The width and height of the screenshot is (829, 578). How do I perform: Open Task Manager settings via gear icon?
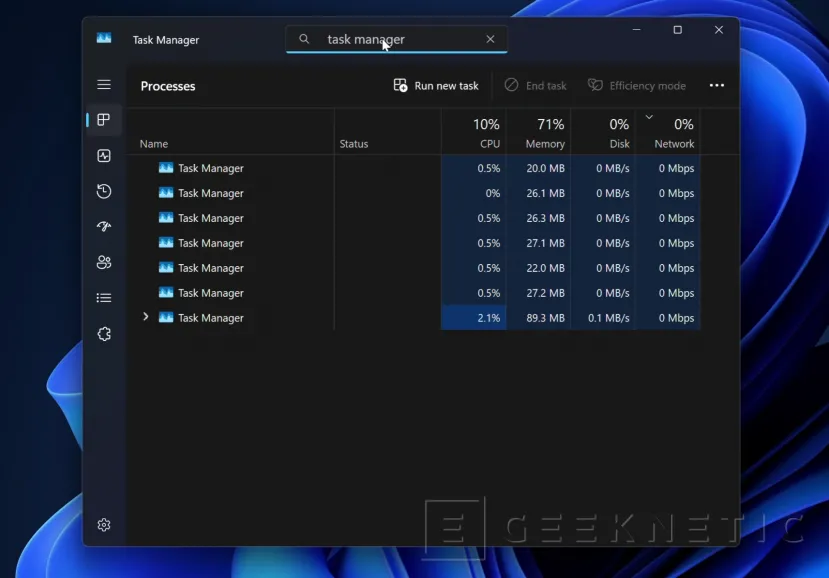104,524
